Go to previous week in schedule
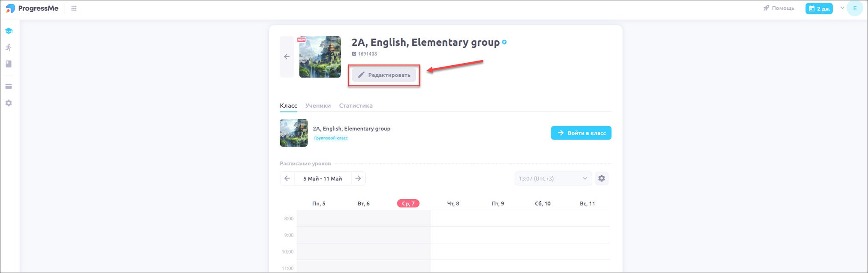Screen dimensions: 868x273 pos(287,178)
